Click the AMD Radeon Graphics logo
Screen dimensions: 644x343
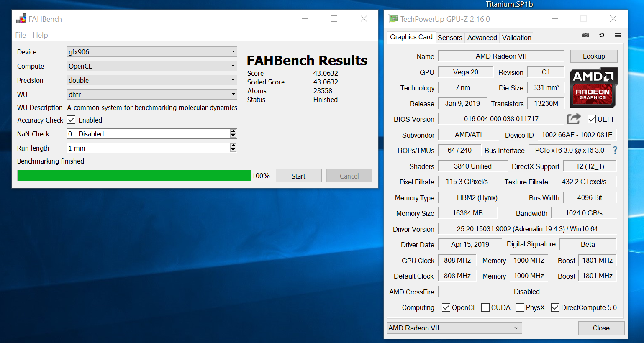coord(593,87)
